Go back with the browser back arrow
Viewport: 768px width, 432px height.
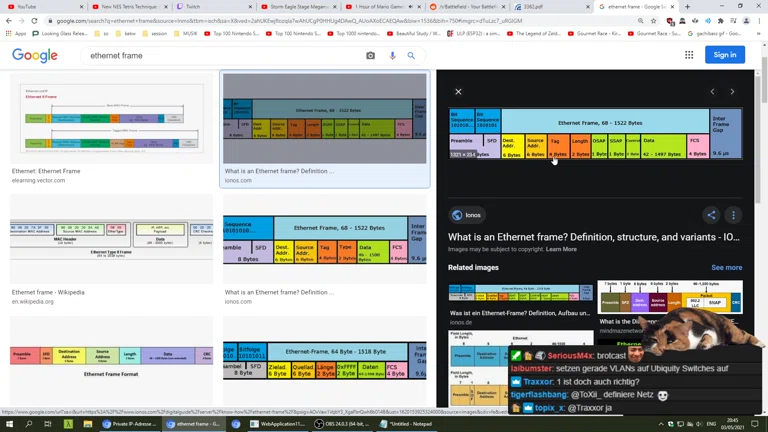(9, 21)
